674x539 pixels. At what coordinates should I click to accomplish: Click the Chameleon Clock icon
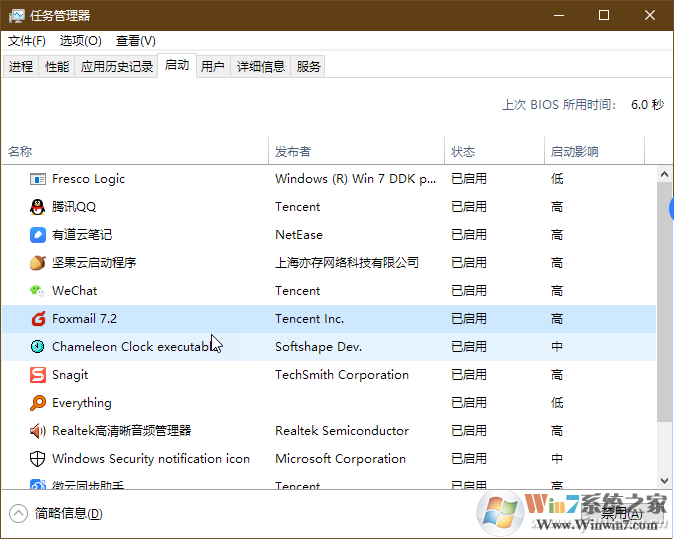[x=38, y=346]
